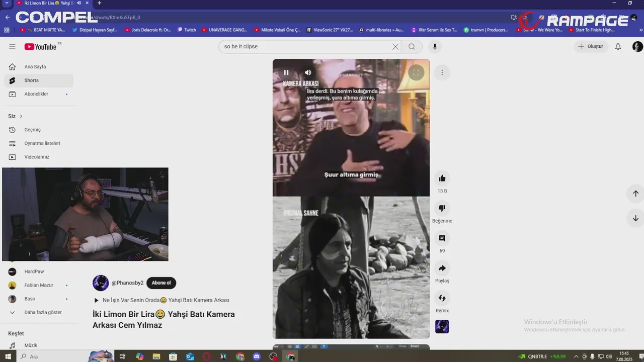Open Ana Sayfa in sidebar
This screenshot has width=644, height=362.
pos(39,66)
